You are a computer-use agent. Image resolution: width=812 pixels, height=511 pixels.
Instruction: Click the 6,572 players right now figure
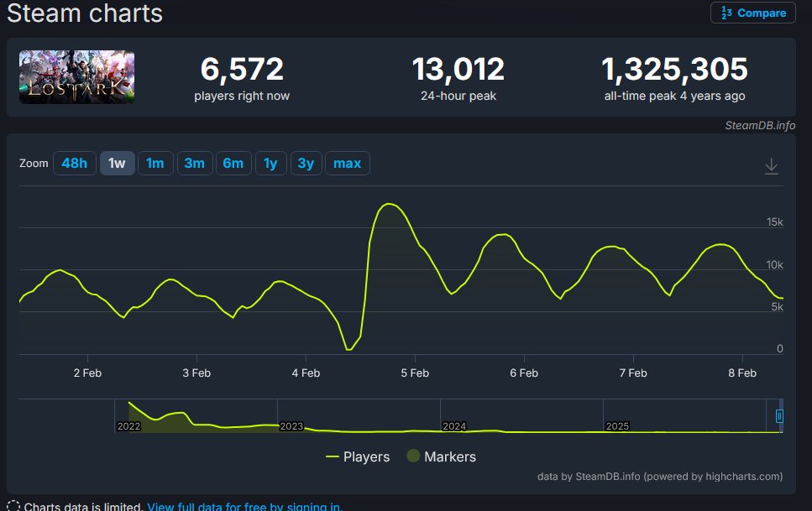[x=242, y=70]
